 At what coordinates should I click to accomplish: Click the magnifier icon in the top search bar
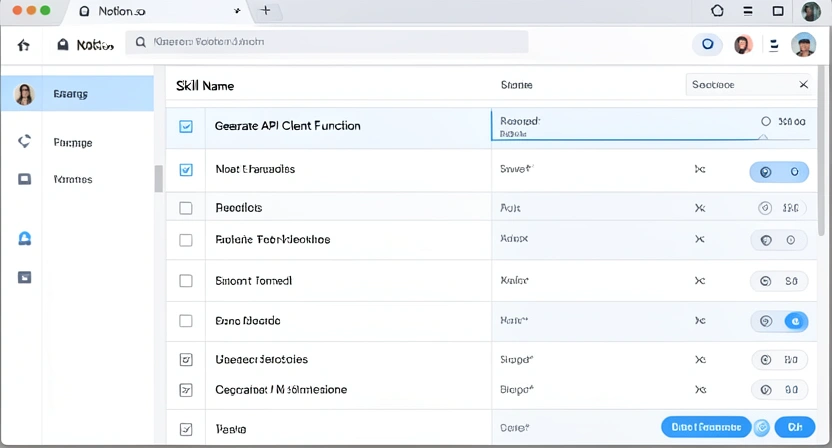pos(140,42)
